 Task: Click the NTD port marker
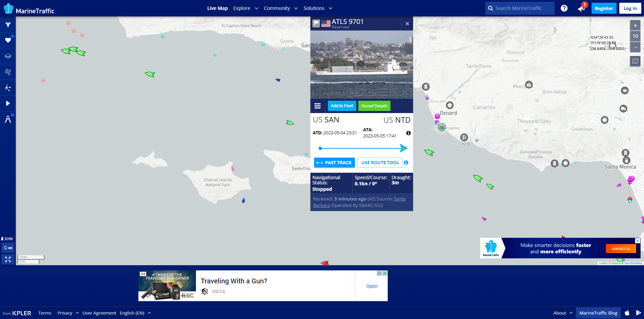tap(464, 138)
